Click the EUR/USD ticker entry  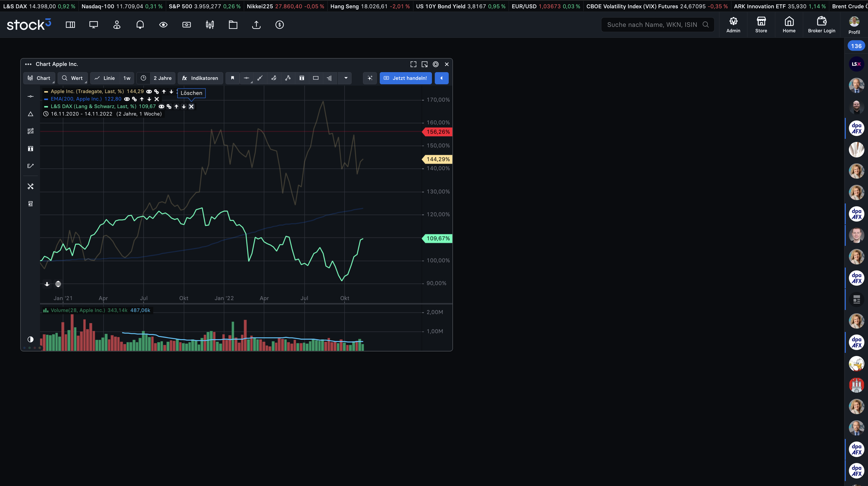546,6
